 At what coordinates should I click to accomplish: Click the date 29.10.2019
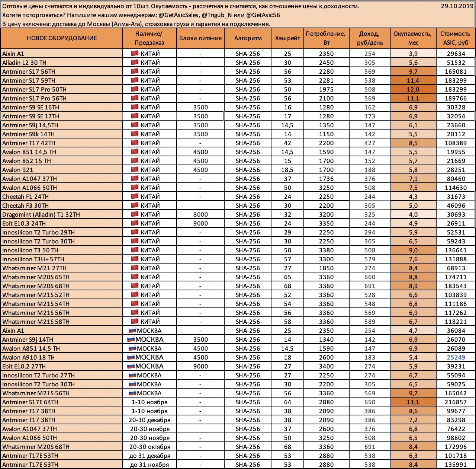[457, 6]
